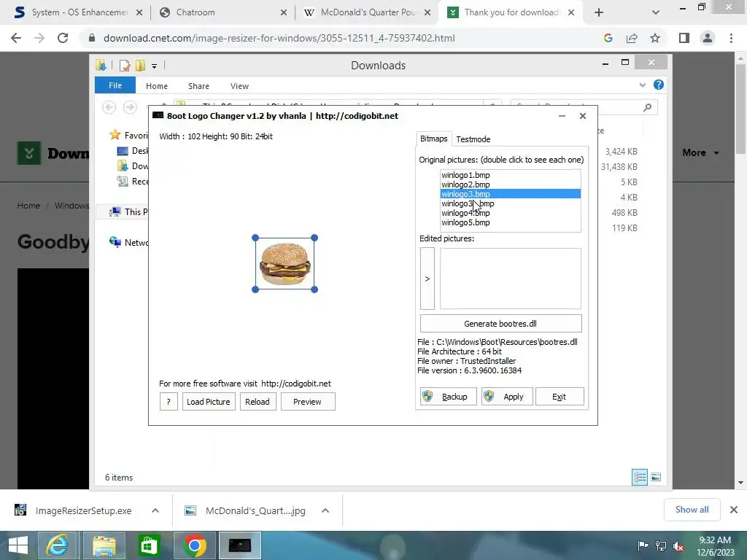Switch Explorer to large icons view
The width and height of the screenshot is (747, 560).
click(x=656, y=477)
